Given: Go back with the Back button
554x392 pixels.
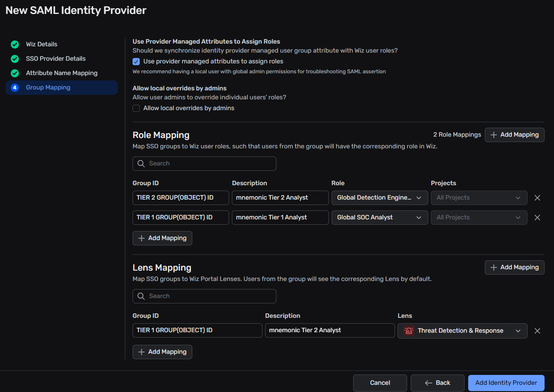Looking at the screenshot, I should [437, 383].
